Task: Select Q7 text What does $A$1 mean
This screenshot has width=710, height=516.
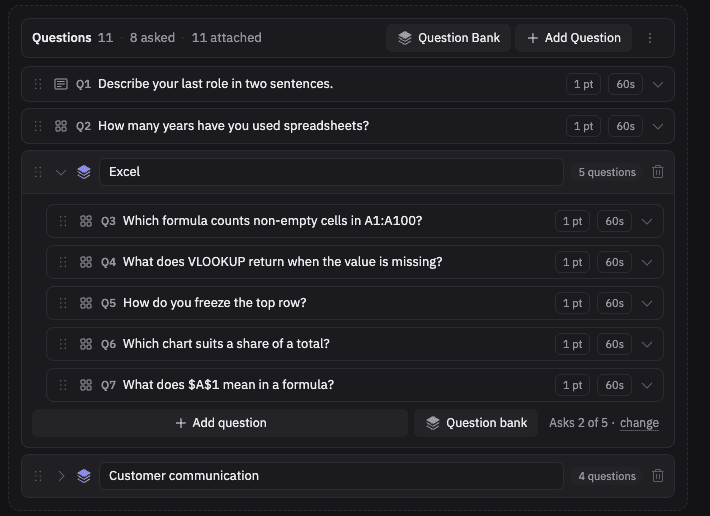Action: 228,385
